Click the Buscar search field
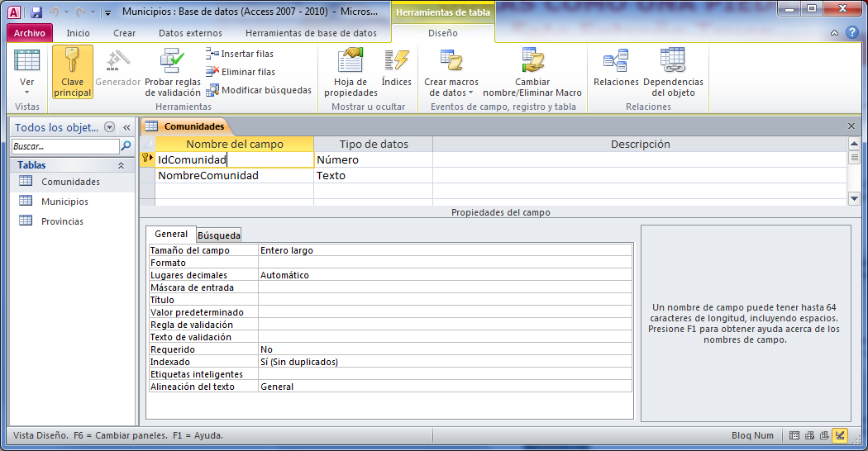The width and height of the screenshot is (868, 451). (65, 146)
